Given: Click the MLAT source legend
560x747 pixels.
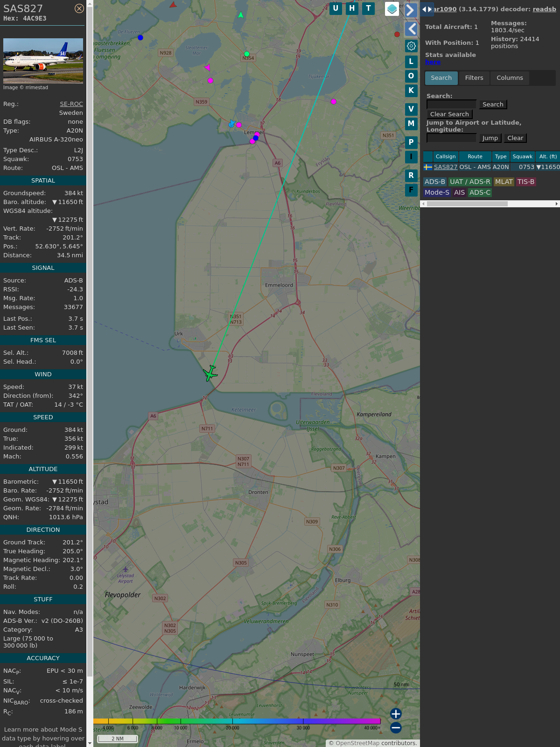Looking at the screenshot, I should point(504,182).
